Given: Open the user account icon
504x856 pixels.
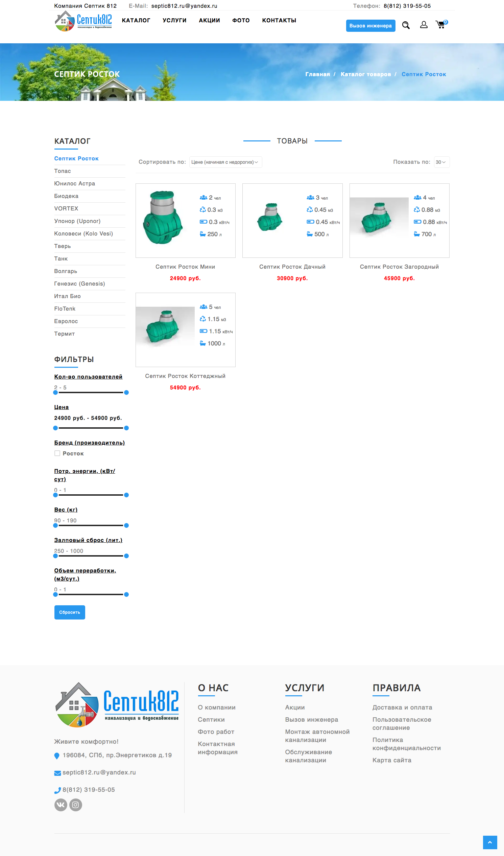Looking at the screenshot, I should coord(424,25).
